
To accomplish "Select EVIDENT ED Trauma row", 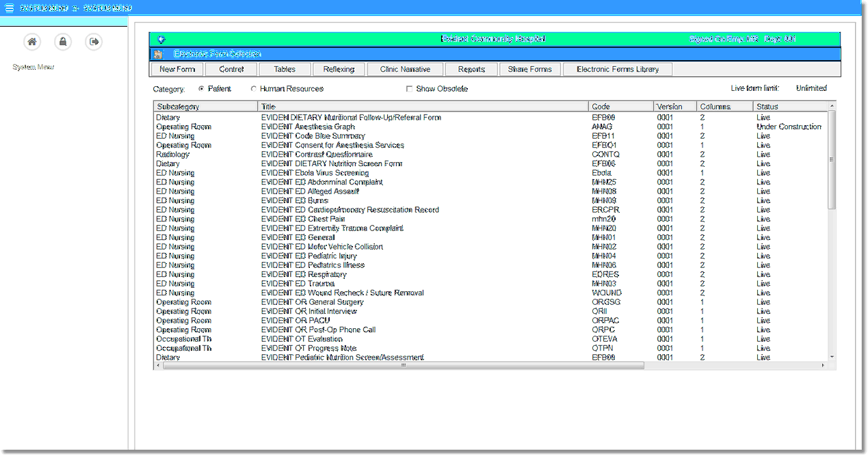I will click(x=490, y=284).
